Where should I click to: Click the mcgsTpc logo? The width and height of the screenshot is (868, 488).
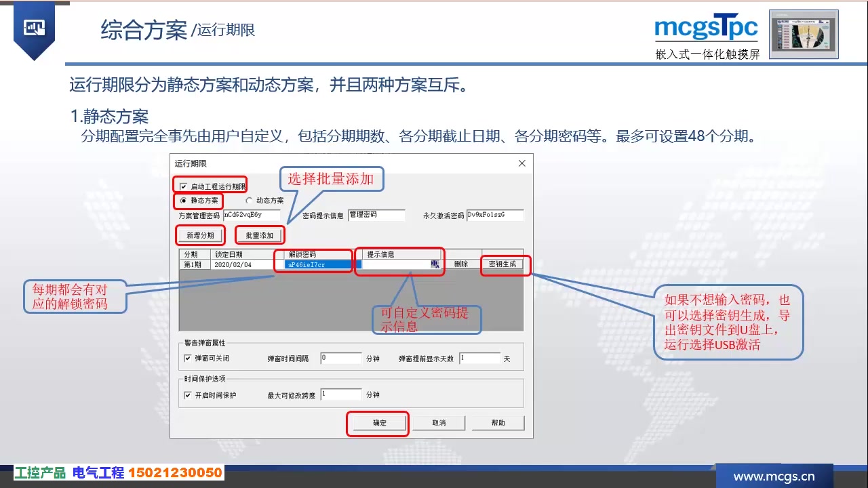click(x=706, y=28)
